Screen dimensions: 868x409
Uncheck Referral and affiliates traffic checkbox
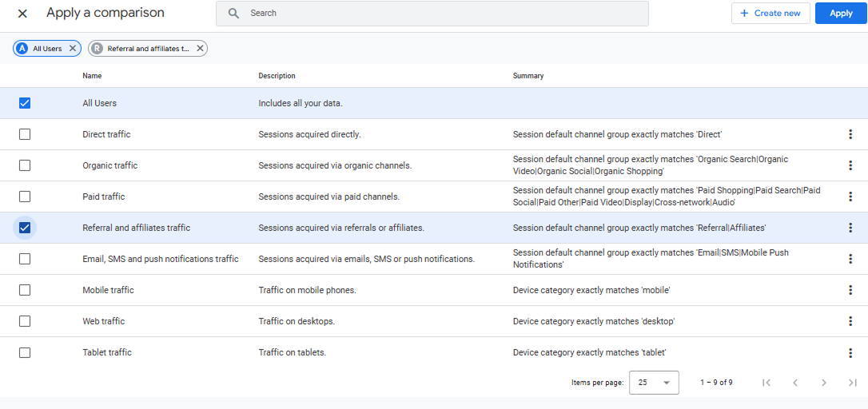(x=25, y=228)
